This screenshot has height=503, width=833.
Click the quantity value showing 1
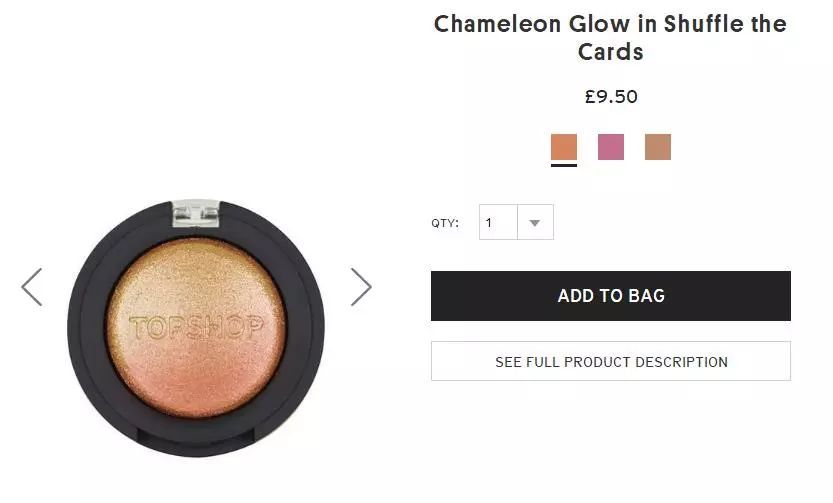[x=497, y=223]
